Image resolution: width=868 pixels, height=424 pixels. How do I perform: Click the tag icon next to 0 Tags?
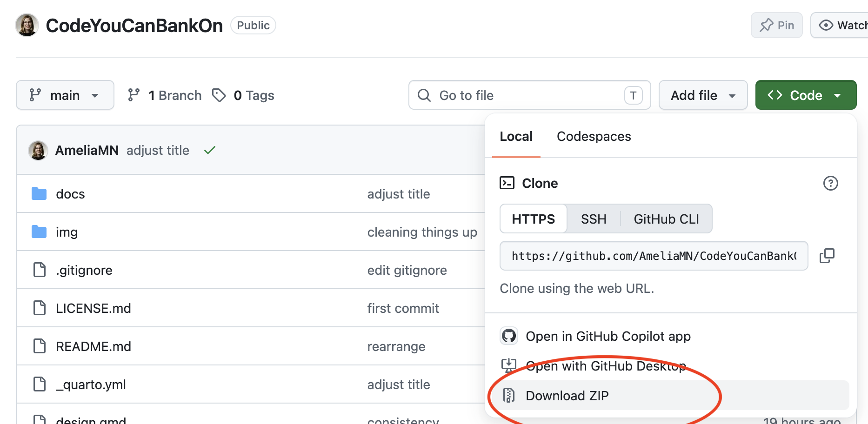(x=219, y=95)
